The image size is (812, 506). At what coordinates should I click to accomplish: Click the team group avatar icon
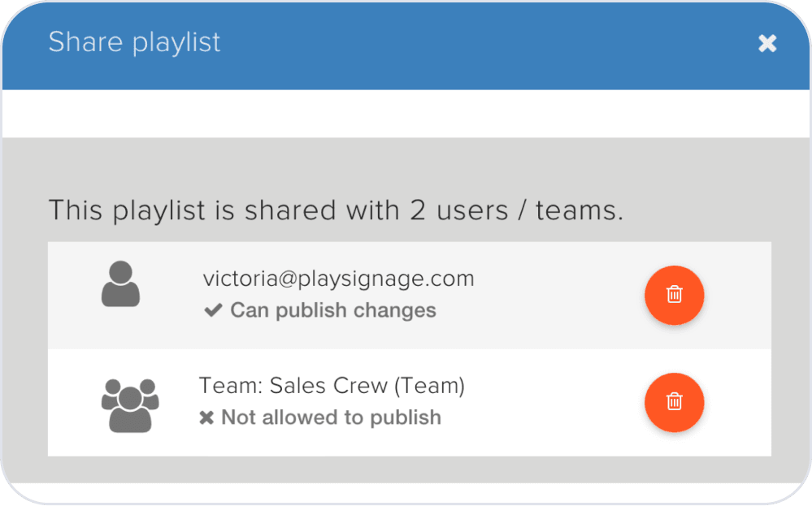coord(130,405)
